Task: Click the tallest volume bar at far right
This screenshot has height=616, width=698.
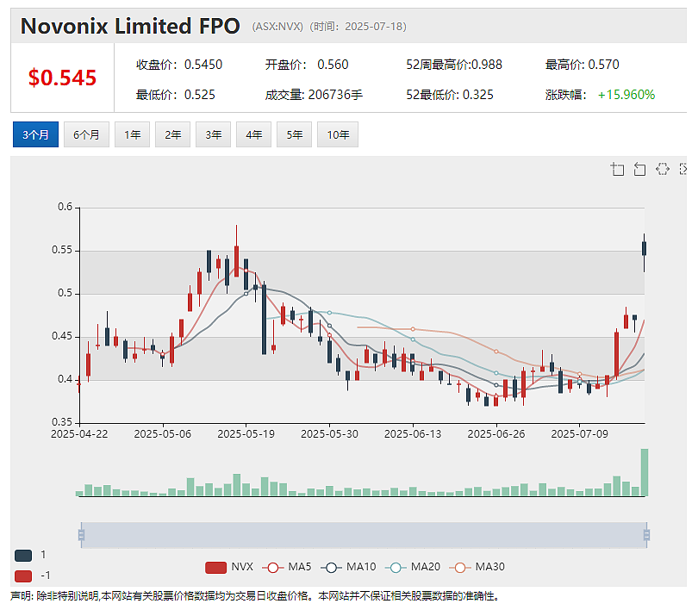Action: (644, 472)
